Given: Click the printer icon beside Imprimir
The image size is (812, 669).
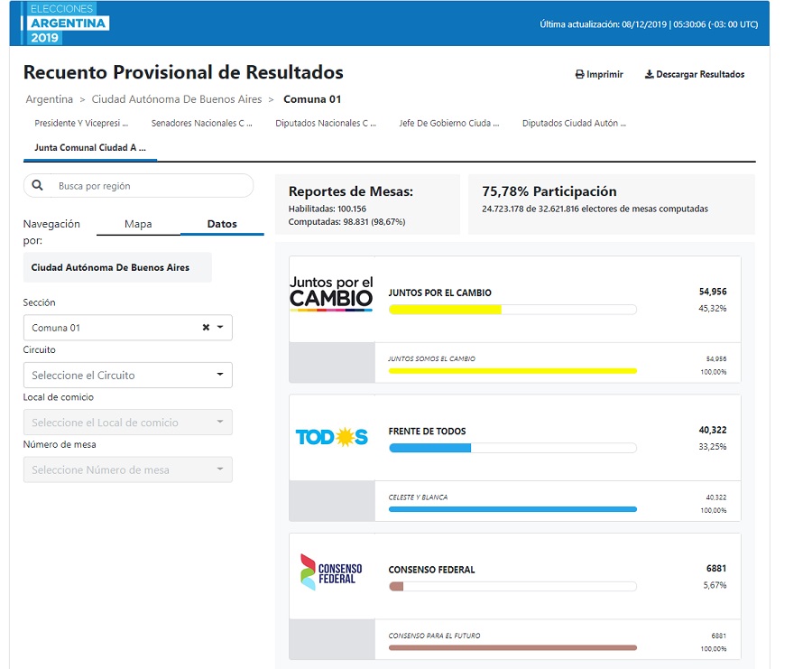Looking at the screenshot, I should click(x=580, y=75).
